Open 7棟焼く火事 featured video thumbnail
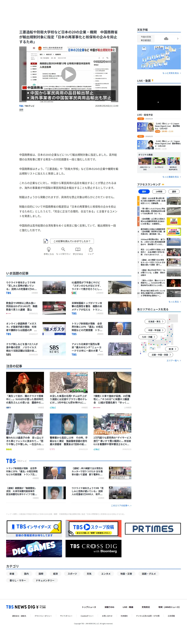The height and width of the screenshot is (644, 187). pos(112,382)
